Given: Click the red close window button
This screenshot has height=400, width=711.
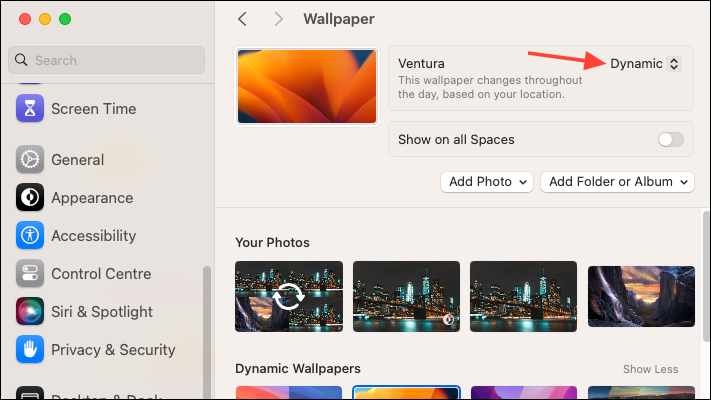Looking at the screenshot, I should pos(25,19).
